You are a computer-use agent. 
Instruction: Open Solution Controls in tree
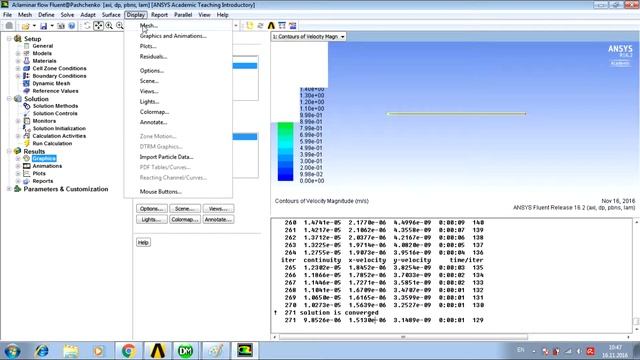point(55,113)
